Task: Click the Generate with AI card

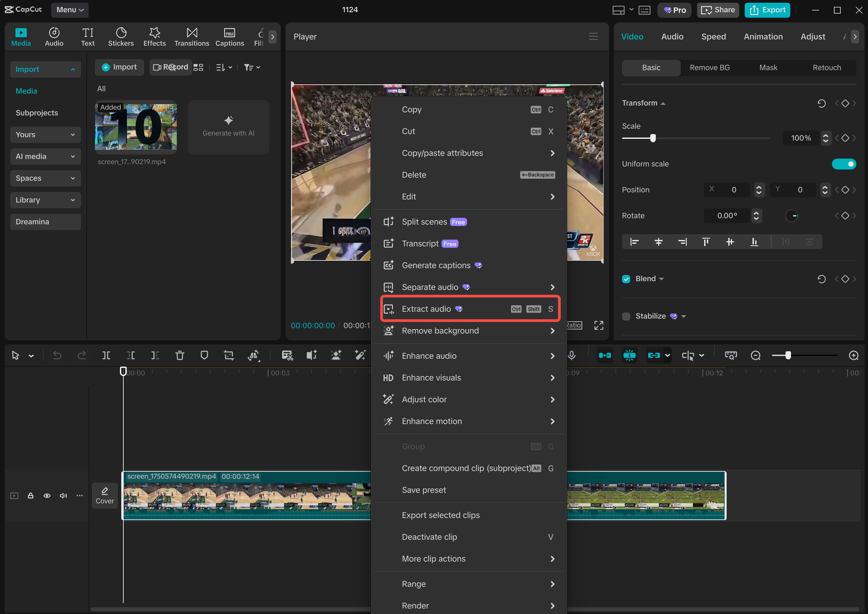Action: [x=228, y=127]
